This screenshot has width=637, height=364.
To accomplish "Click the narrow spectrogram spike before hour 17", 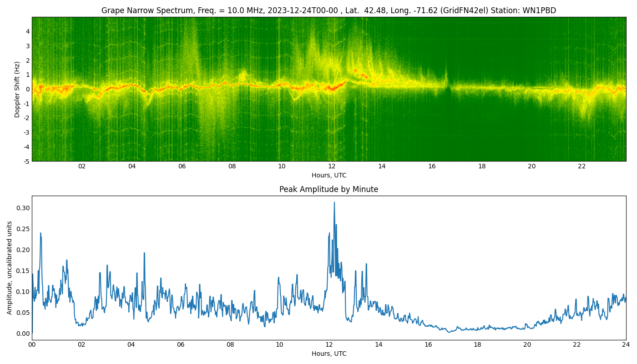I will tap(446, 73).
